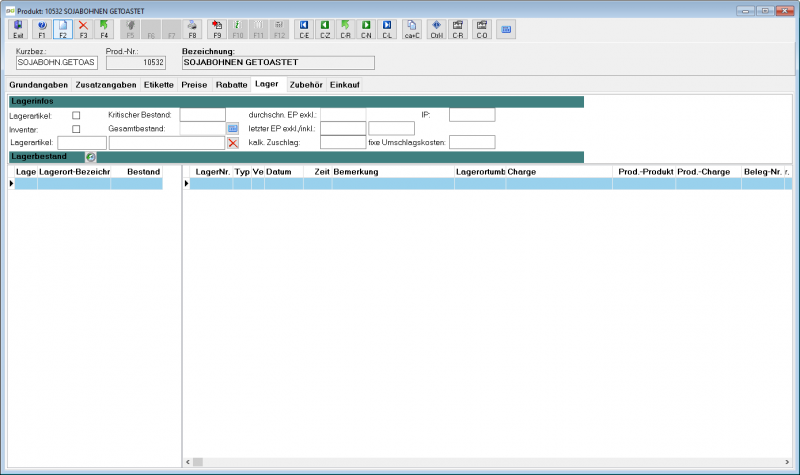Image resolution: width=800 pixels, height=475 pixels.
Task: Click the horizontal scrollbar right arrow
Action: [787, 462]
